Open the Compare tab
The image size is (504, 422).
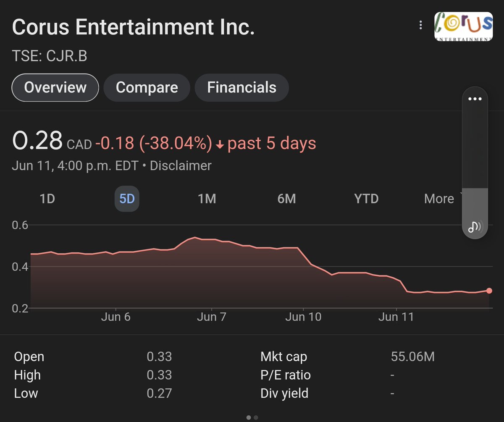coord(147,87)
